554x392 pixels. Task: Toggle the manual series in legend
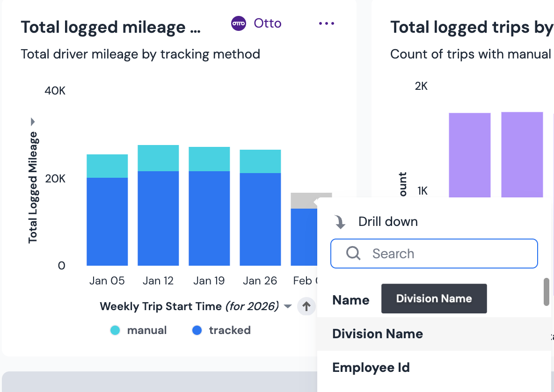pyautogui.click(x=138, y=330)
